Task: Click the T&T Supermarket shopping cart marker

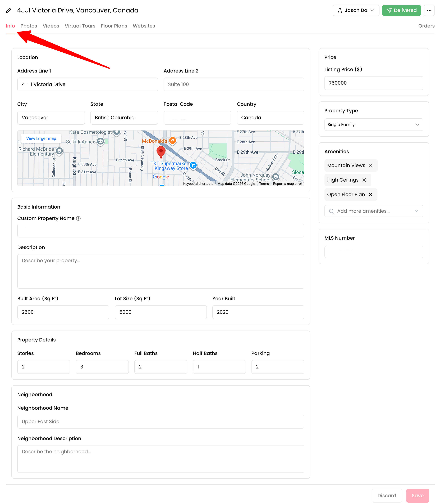Action: coord(193,165)
